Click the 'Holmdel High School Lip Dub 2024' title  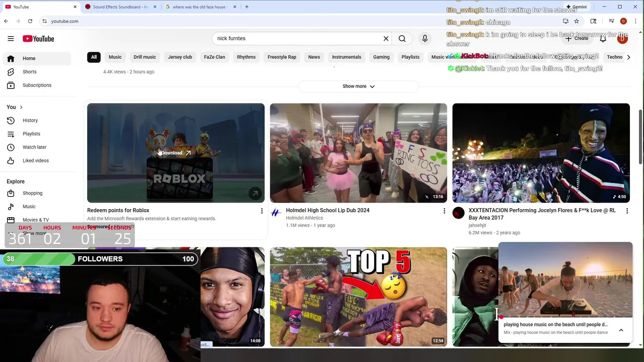(x=328, y=211)
